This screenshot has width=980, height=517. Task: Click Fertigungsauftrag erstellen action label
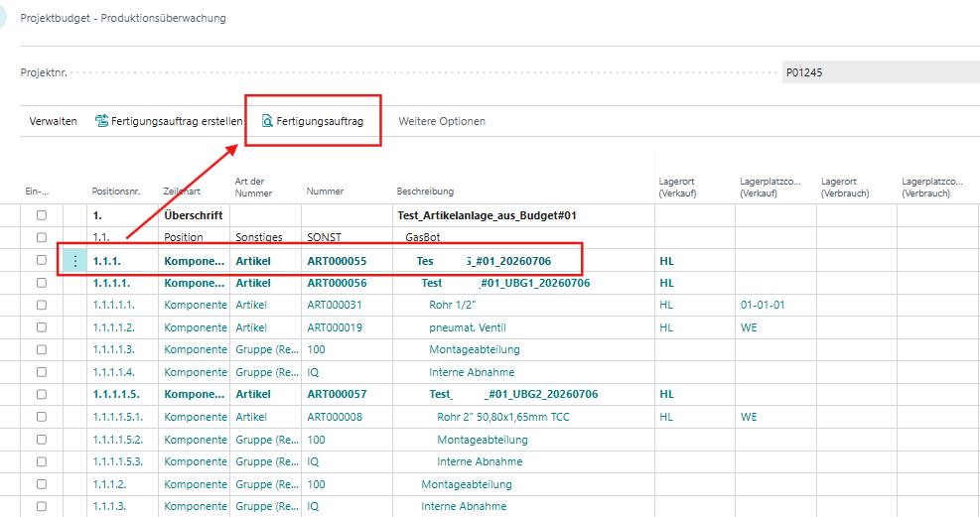(x=177, y=121)
